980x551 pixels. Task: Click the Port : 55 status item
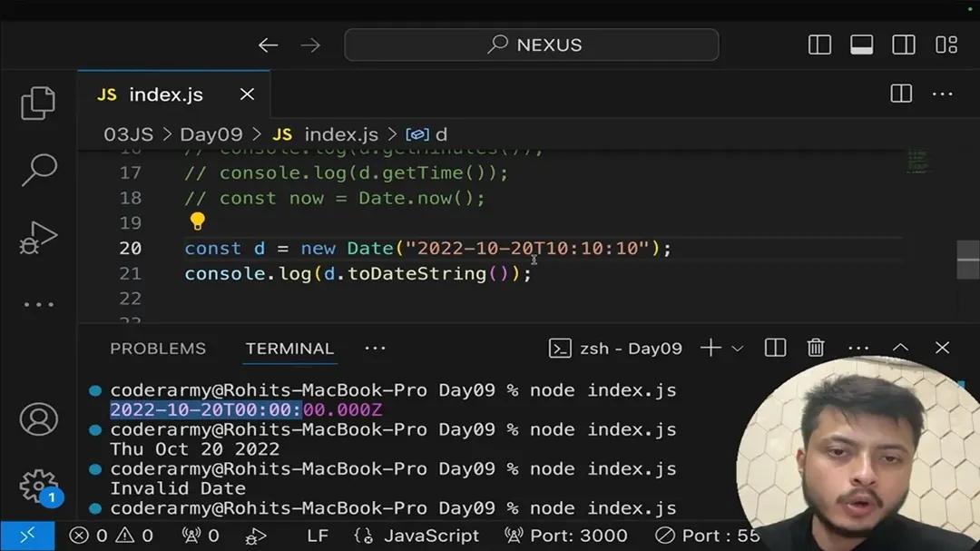(x=708, y=536)
